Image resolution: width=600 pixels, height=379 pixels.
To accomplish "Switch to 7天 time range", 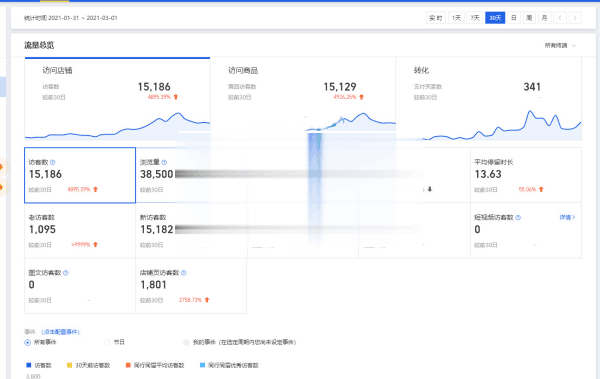I will (475, 18).
